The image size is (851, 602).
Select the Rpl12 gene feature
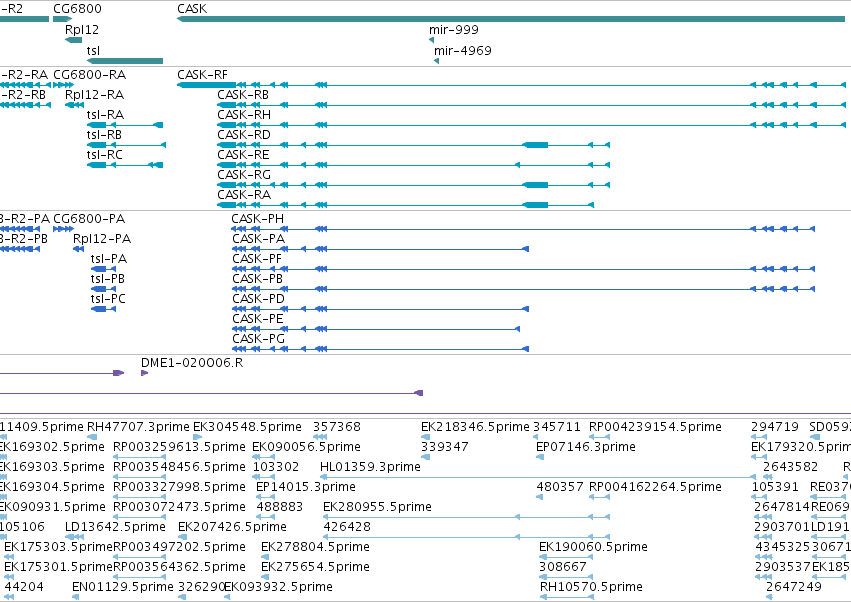(73, 40)
